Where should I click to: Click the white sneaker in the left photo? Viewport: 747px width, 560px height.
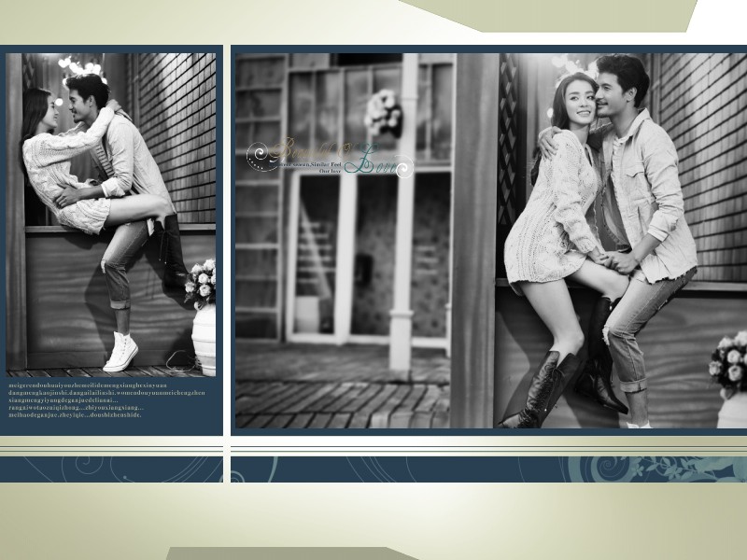pos(121,352)
